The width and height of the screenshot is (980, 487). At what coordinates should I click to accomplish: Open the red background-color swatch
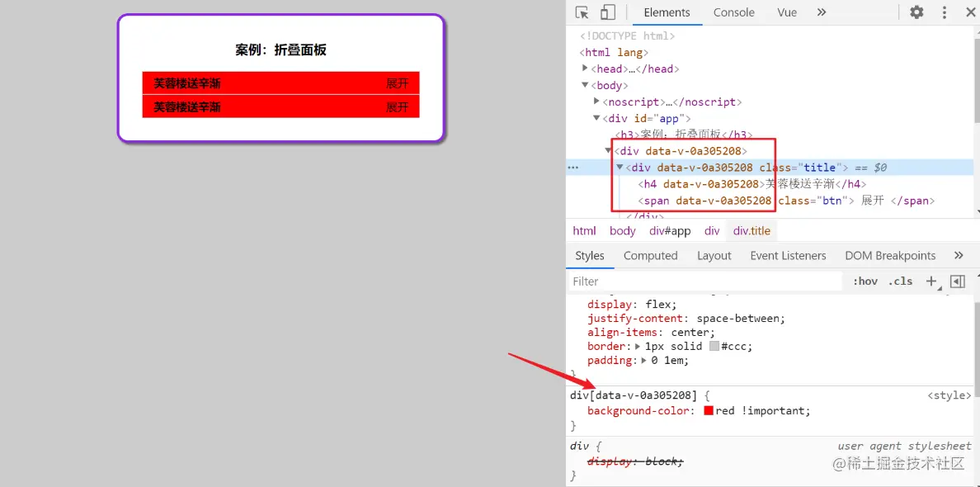pyautogui.click(x=708, y=411)
